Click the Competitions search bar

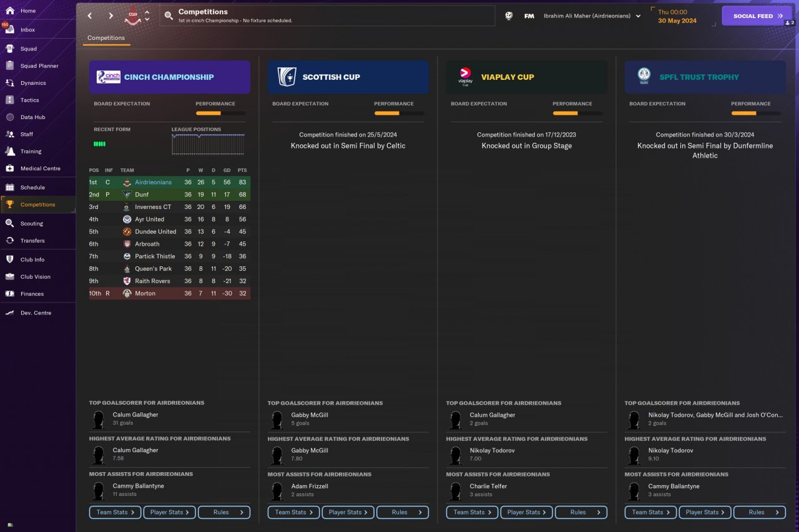[x=327, y=16]
